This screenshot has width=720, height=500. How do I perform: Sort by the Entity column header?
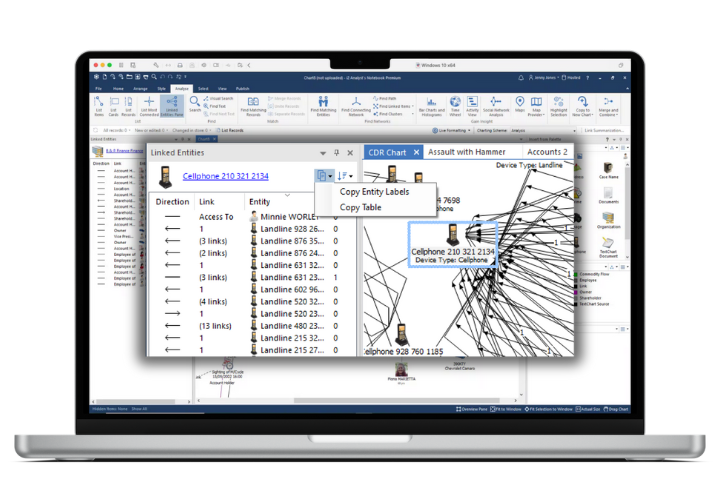pos(259,202)
